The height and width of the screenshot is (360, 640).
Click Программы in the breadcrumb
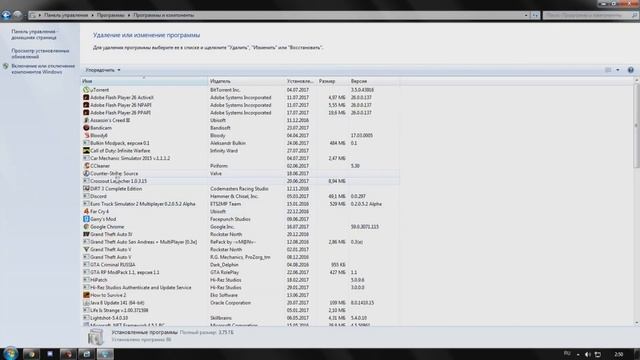[111, 16]
